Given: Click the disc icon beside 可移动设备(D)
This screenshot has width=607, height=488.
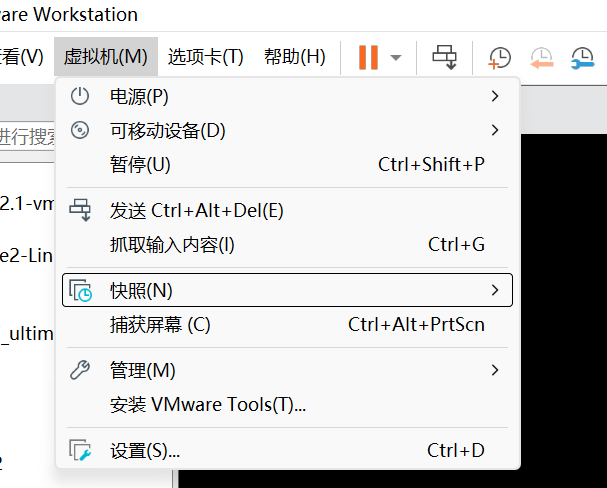Looking at the screenshot, I should pos(80,130).
